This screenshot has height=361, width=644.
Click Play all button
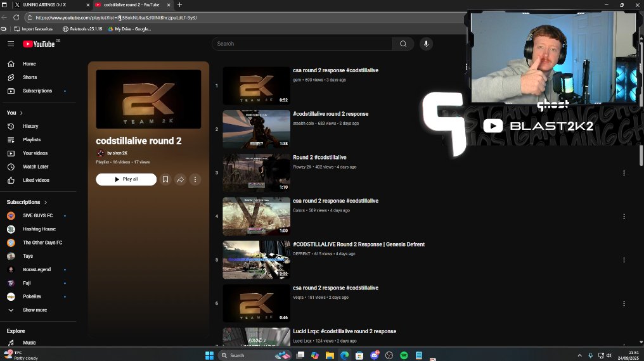pos(126,179)
